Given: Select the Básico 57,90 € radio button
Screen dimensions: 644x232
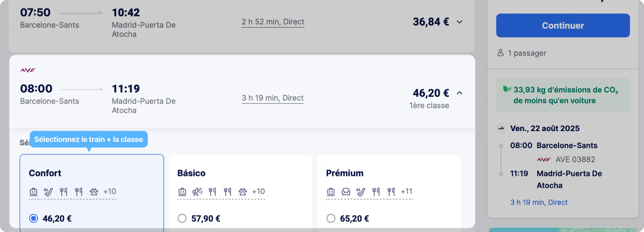Looking at the screenshot, I should (x=182, y=218).
